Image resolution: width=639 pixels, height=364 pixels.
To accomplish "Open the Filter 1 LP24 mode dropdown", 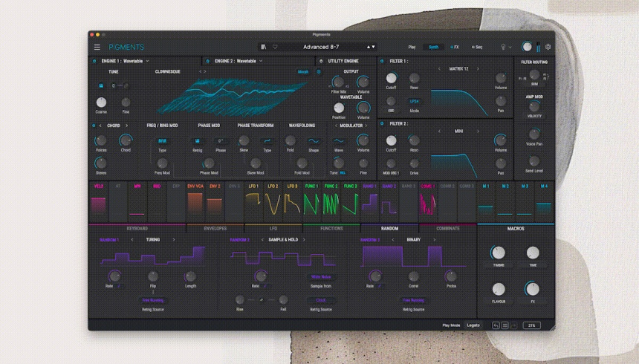I will pos(414,101).
